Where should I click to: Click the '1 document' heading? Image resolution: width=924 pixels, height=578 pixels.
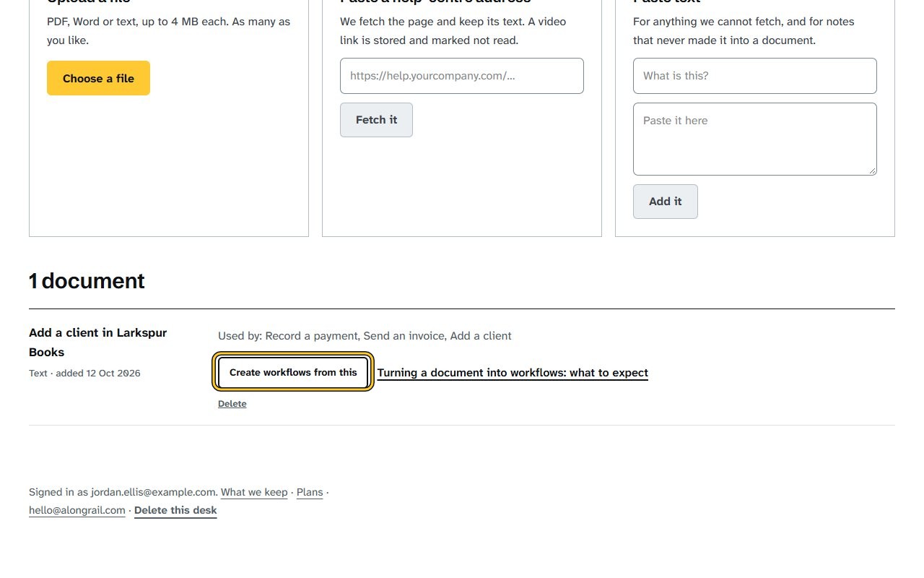87,281
